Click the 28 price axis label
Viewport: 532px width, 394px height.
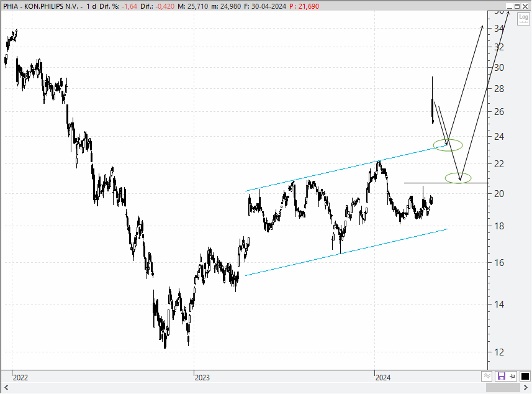[499, 89]
